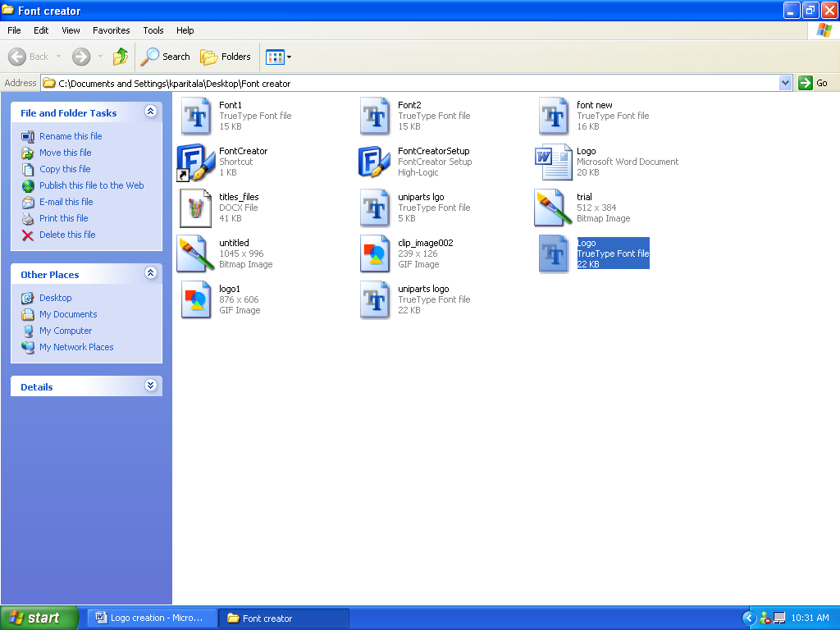
Task: Open the Font1 TrueType font file
Action: 196,116
